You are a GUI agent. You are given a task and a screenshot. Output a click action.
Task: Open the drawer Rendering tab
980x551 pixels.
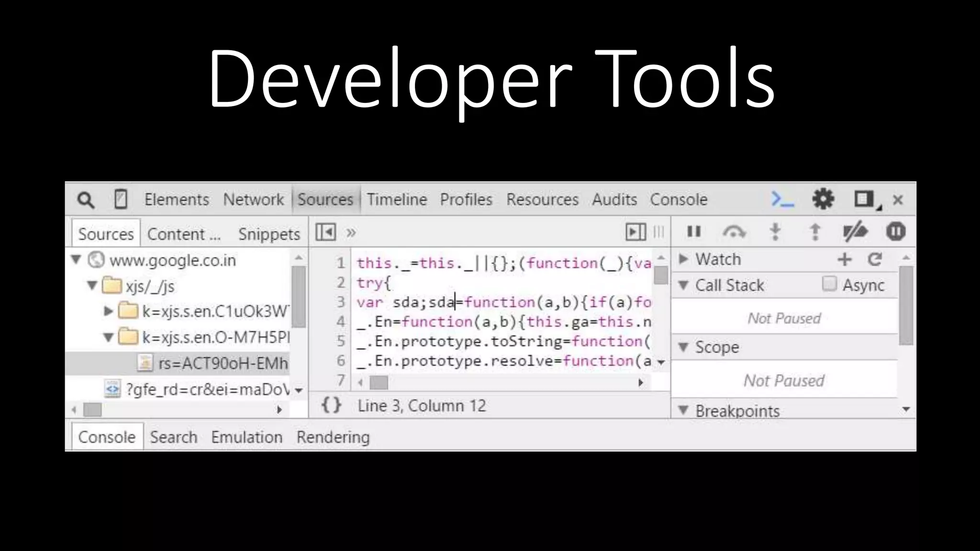(333, 437)
